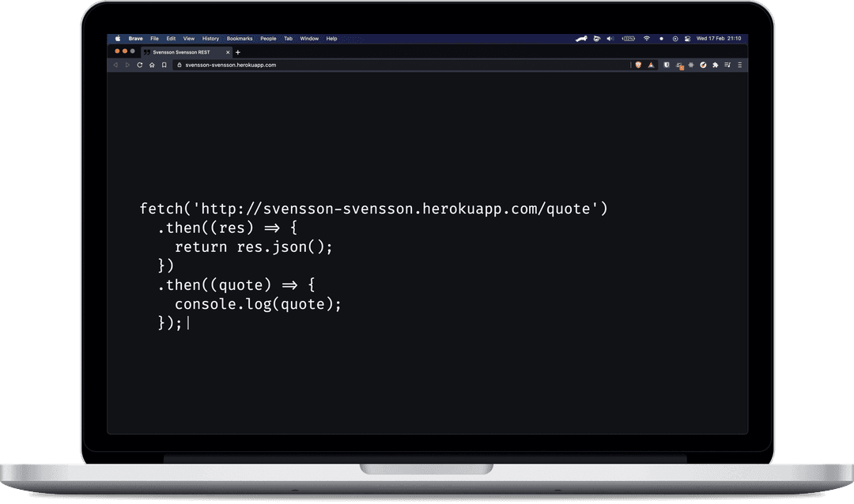
Task: Open Control Center in menu bar
Action: 687,39
